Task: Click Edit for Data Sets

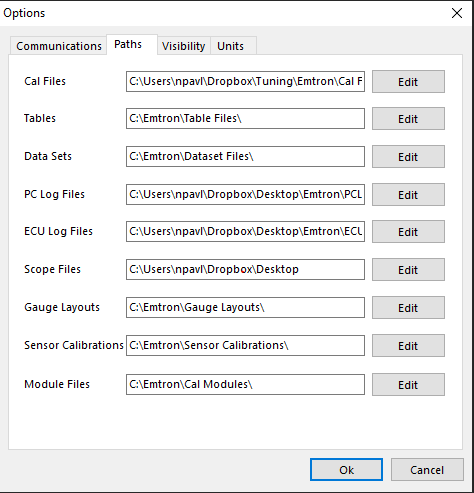Action: point(408,157)
